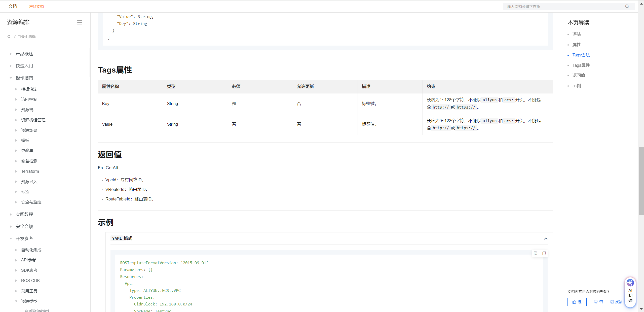Open the AI助理 assistant widget
Screen dimensions: 644x312
tap(630, 292)
